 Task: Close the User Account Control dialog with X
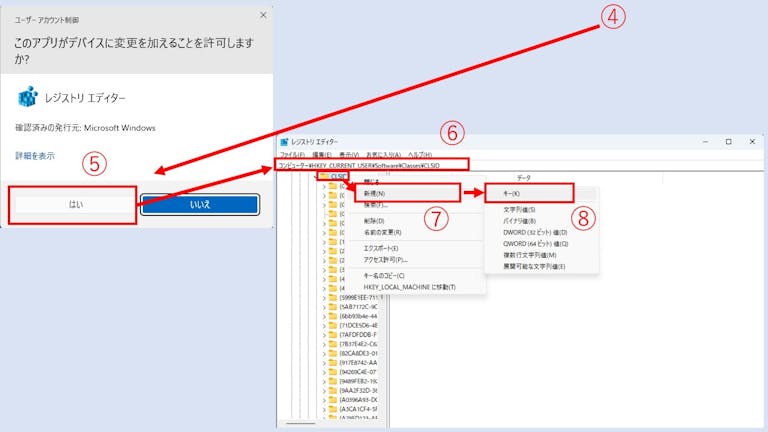coord(263,15)
